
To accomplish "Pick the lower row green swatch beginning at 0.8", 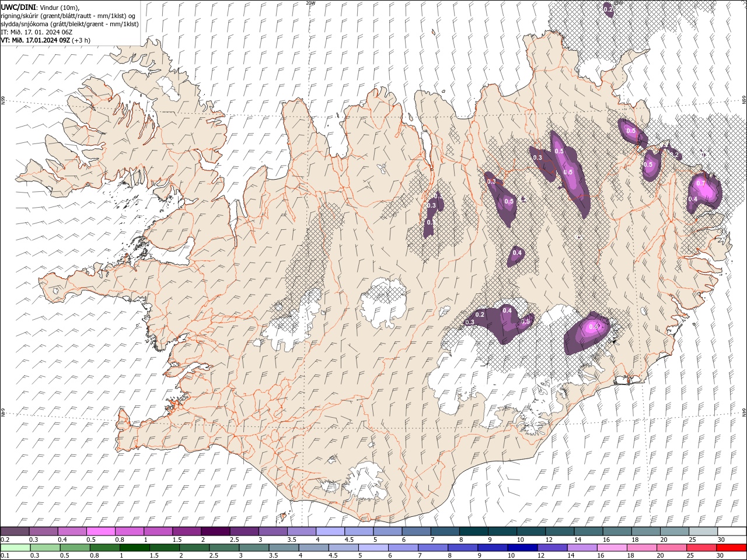I will [x=104, y=548].
